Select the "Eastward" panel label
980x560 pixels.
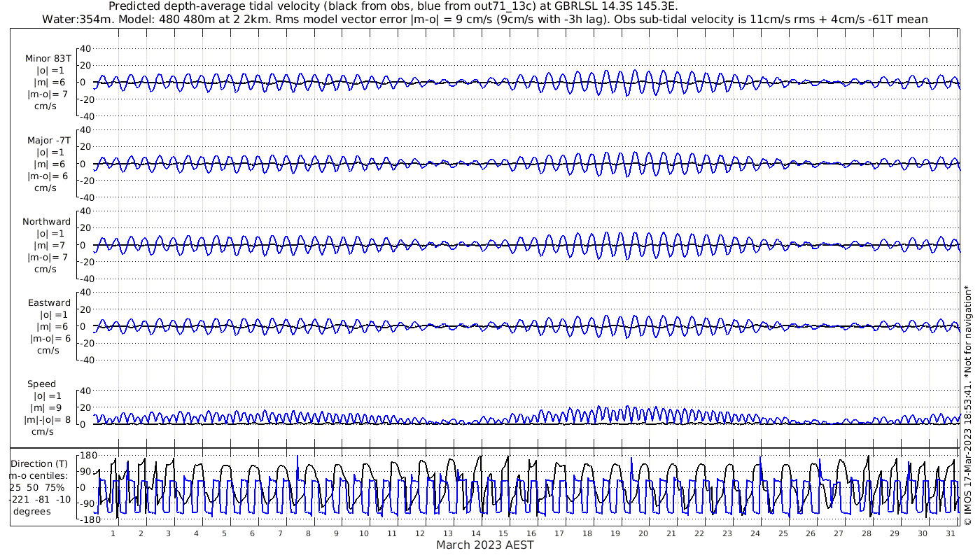pyautogui.click(x=49, y=303)
